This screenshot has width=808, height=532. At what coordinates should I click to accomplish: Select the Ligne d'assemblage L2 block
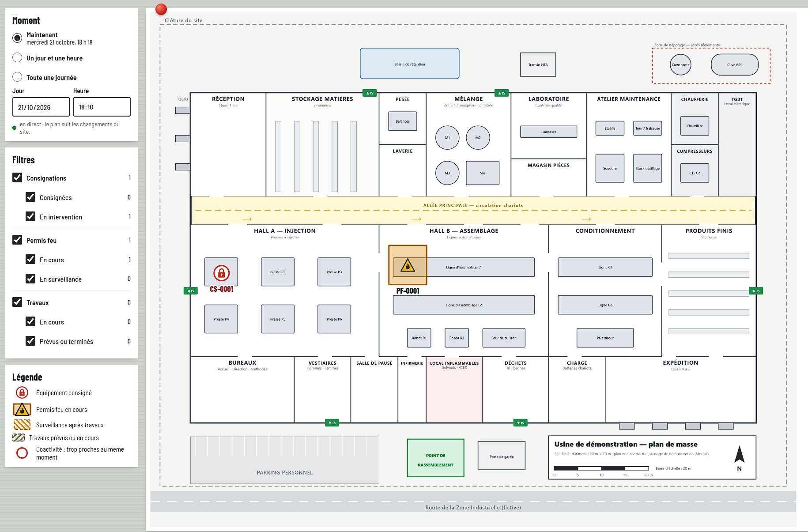[464, 305]
